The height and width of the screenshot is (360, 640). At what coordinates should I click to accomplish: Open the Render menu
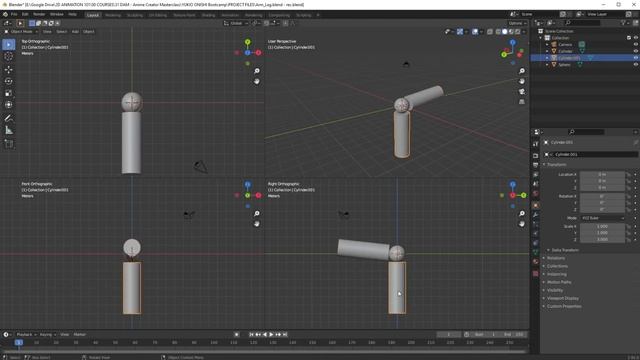(39, 14)
